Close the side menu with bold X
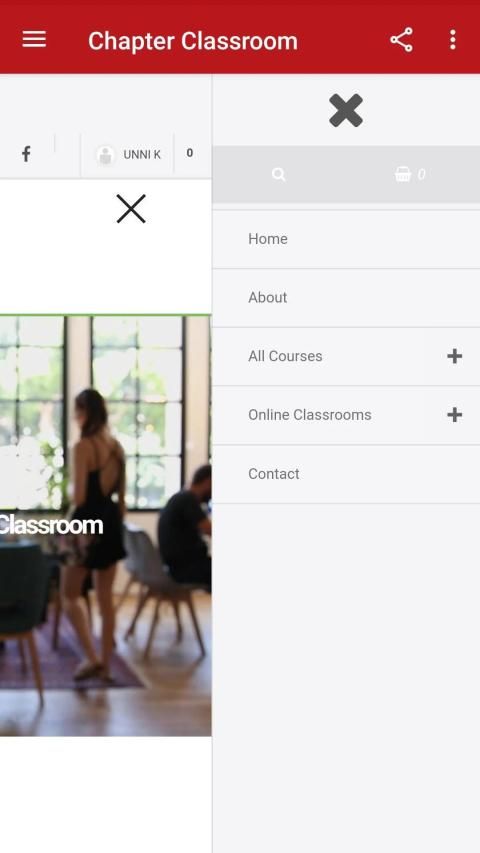 [x=346, y=110]
